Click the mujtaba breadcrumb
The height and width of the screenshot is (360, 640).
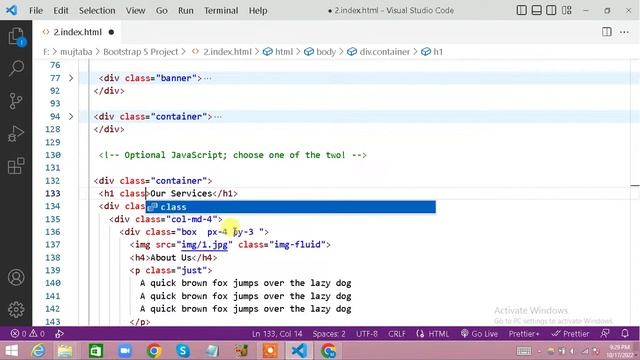76,52
